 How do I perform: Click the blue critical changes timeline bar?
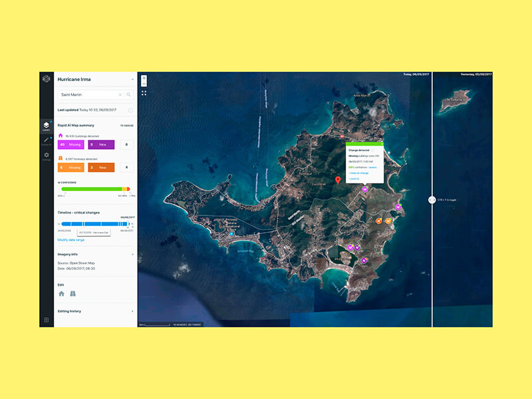pyautogui.click(x=93, y=224)
